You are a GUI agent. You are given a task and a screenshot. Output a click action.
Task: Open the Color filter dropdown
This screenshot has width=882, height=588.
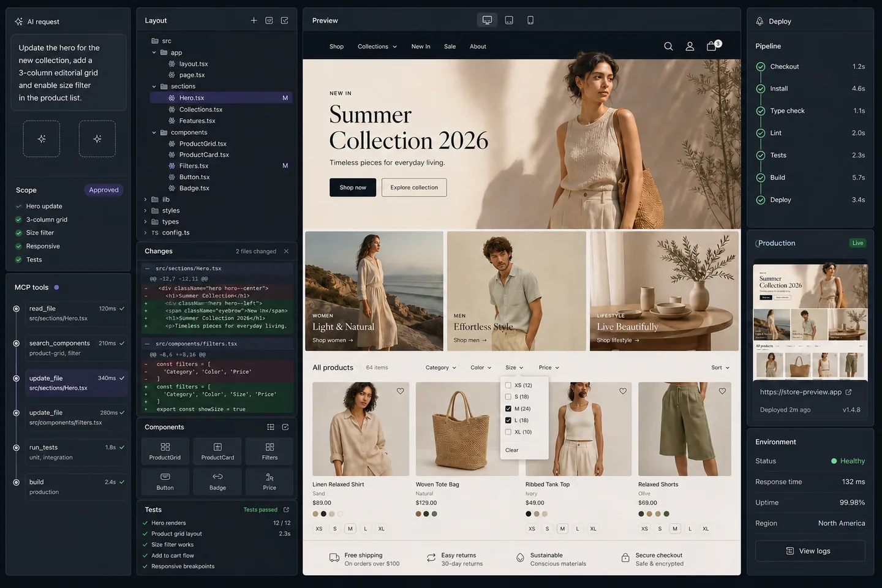[481, 367]
